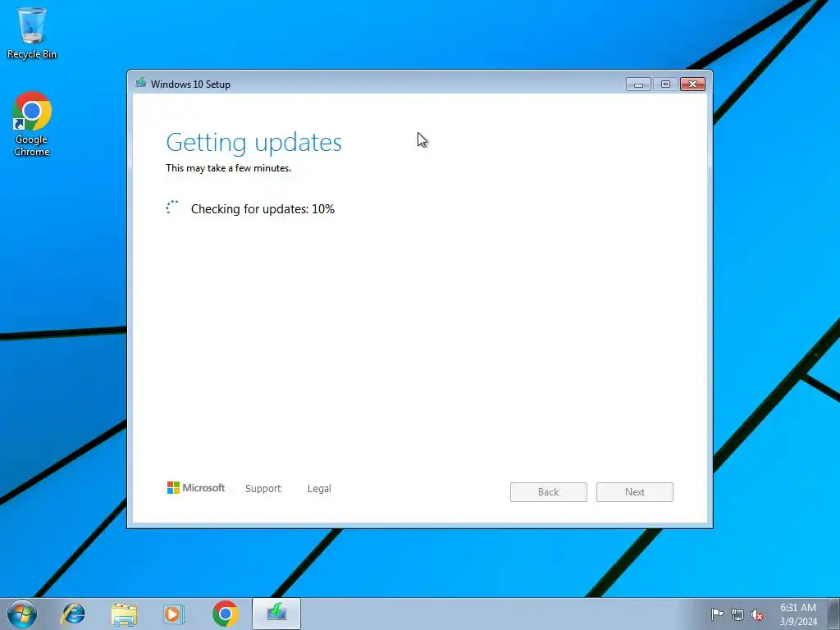Click the Show desktop strip beside the clock
This screenshot has width=840, height=630.
click(x=833, y=614)
